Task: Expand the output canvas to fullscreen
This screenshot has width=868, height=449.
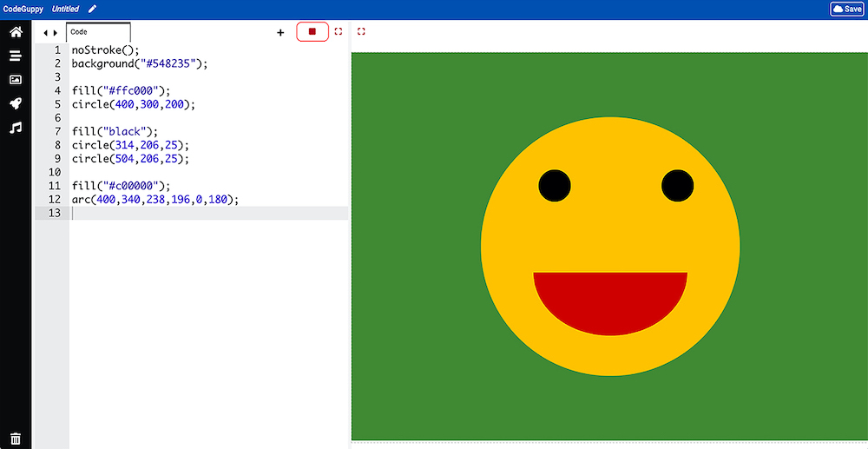Action: pos(361,31)
